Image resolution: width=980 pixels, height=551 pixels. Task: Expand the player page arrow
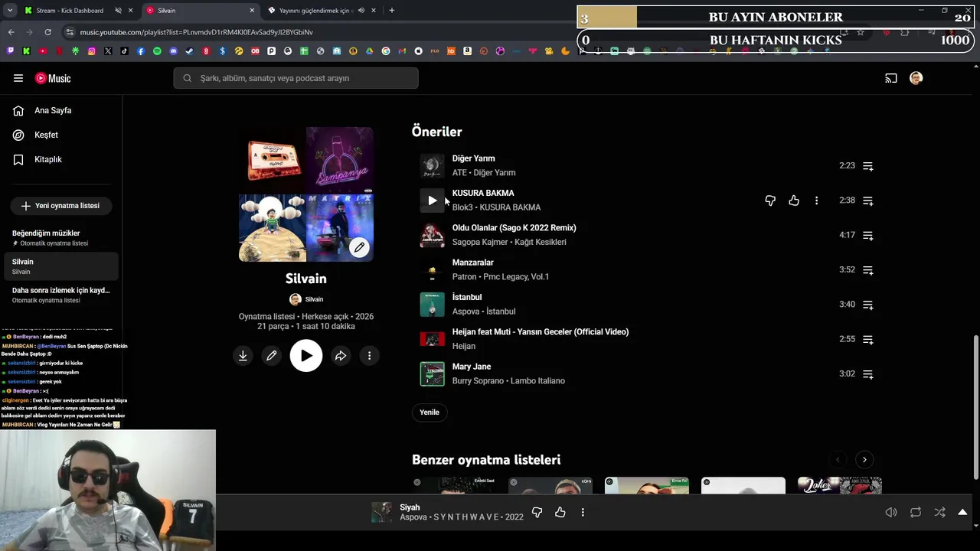(x=962, y=512)
